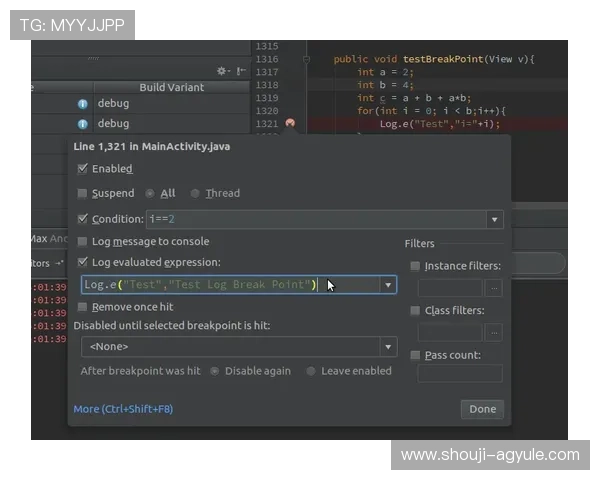Click the breakpoint marker on line 1321

coord(290,123)
